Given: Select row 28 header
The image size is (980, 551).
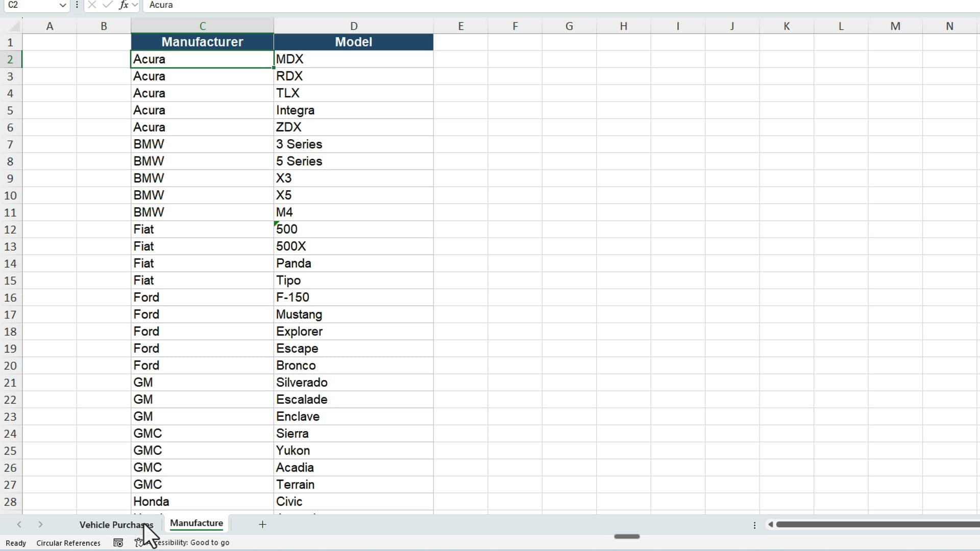Looking at the screenshot, I should click(10, 502).
